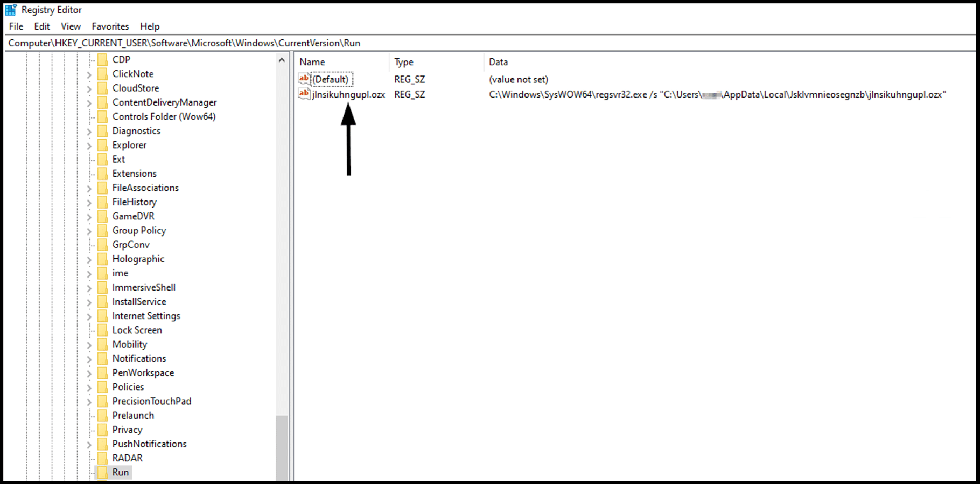This screenshot has width=980, height=484.
Task: Select the PrecisionTouchPad key
Action: 151,401
